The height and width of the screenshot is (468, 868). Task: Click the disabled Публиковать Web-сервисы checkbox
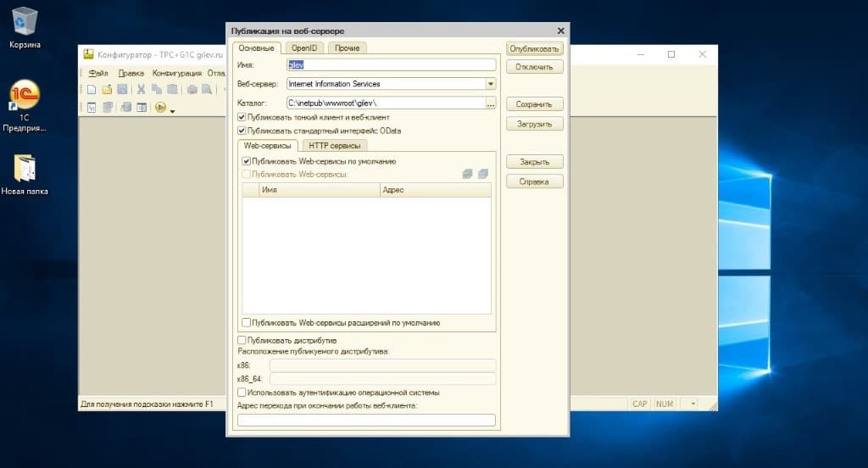pos(247,175)
